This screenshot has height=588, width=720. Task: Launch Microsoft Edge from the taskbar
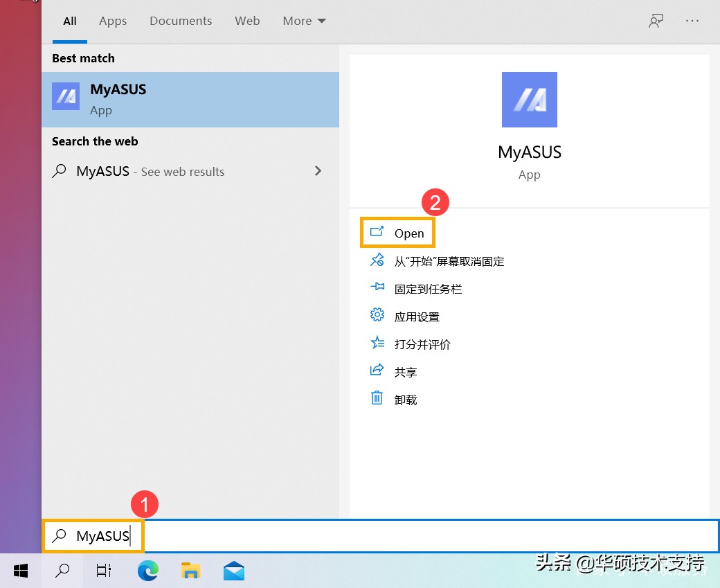click(x=147, y=571)
